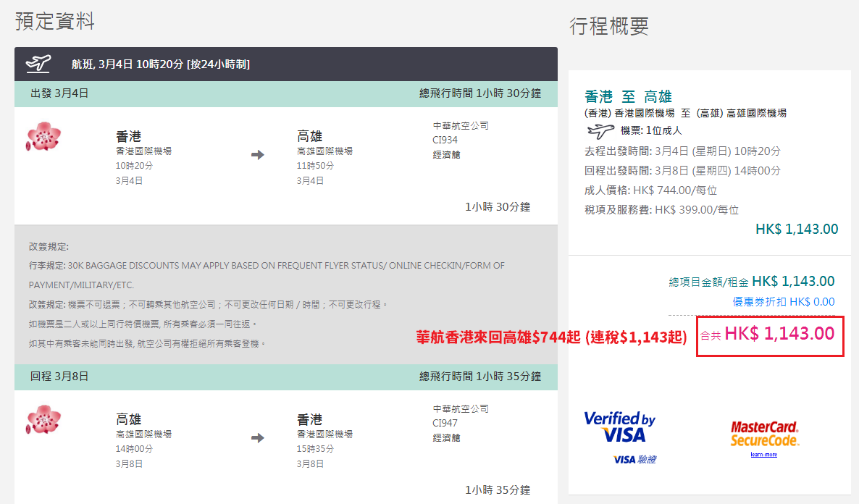Click the 1小時 30分鐘 duration below the outbound flight
Image resolution: width=859 pixels, height=504 pixels.
(x=498, y=207)
